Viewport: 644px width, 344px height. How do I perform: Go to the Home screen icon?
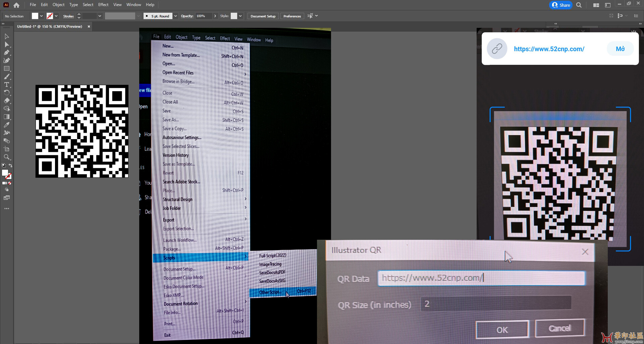(x=16, y=5)
